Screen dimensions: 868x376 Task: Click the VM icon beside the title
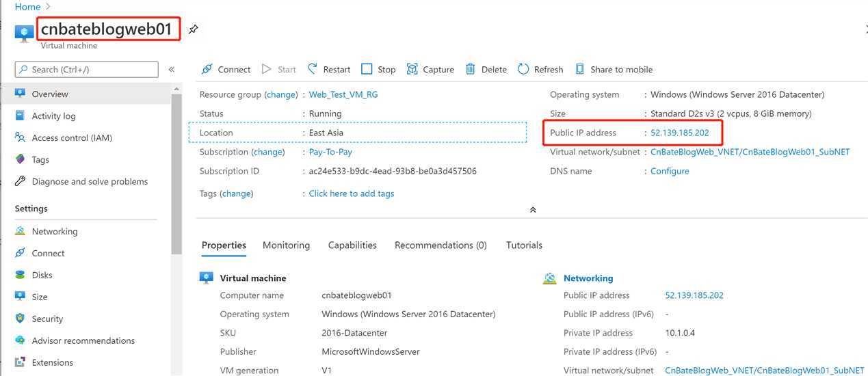(25, 32)
